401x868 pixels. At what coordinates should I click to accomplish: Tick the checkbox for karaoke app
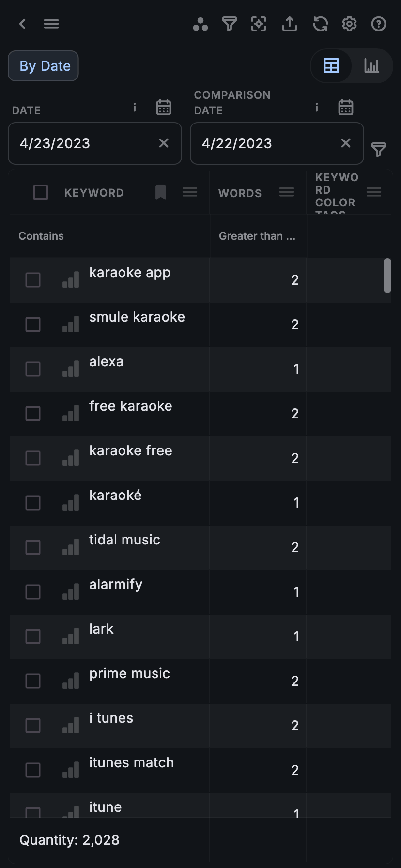point(33,280)
